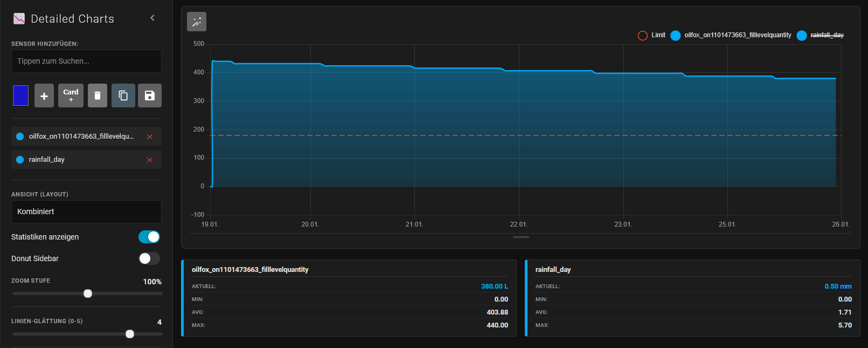Collapse the sidebar with chevron arrow
868x348 pixels.
(152, 18)
